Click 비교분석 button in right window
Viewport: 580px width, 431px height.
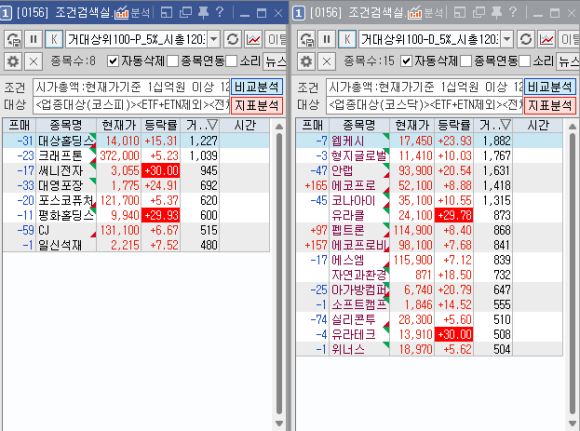point(550,87)
